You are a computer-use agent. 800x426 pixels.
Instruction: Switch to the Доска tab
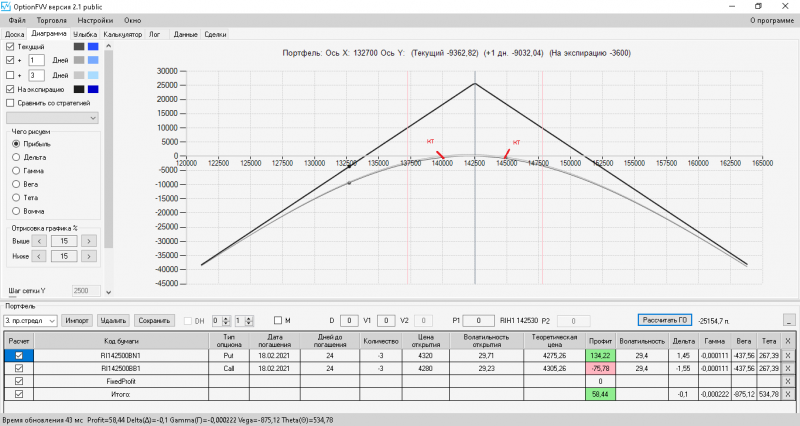[x=14, y=34]
